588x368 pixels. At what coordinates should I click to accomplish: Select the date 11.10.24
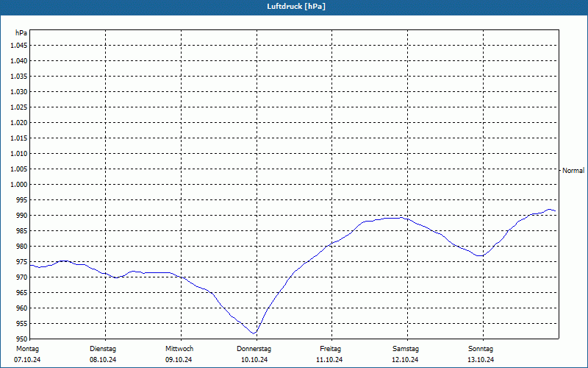pos(329,360)
